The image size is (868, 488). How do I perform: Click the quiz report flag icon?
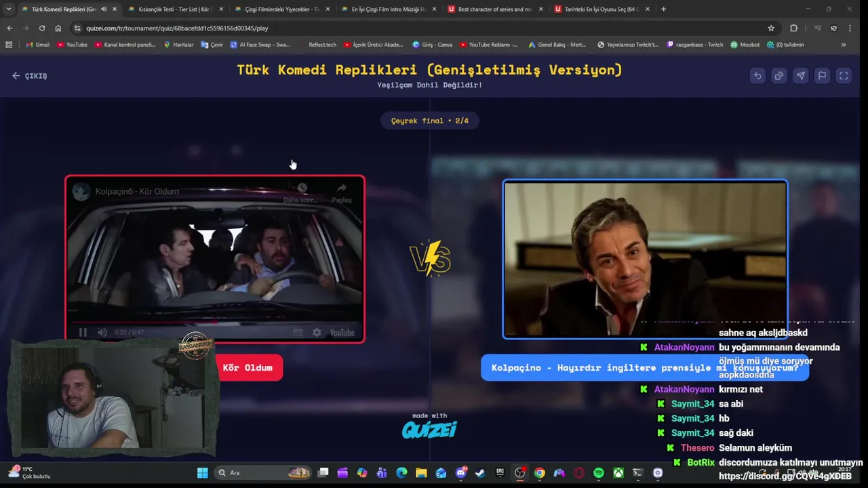pyautogui.click(x=822, y=76)
